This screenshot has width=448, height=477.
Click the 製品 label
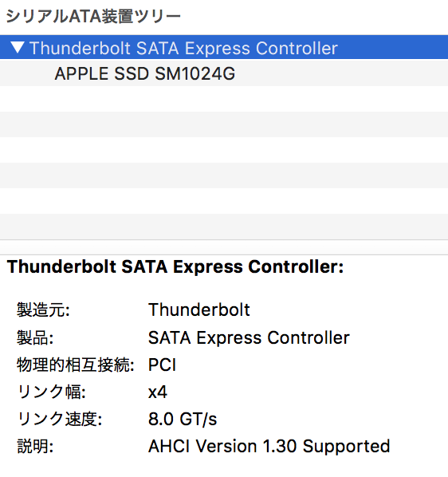pyautogui.click(x=35, y=337)
